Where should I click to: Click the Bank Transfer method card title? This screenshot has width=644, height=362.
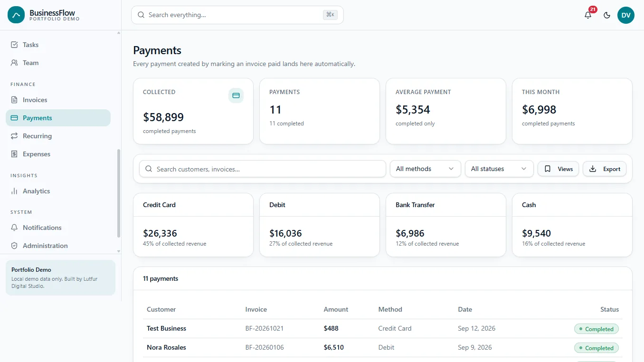point(415,205)
